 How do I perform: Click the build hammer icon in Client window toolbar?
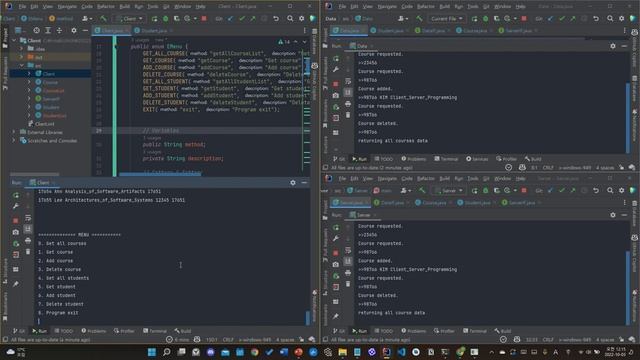(x=103, y=18)
